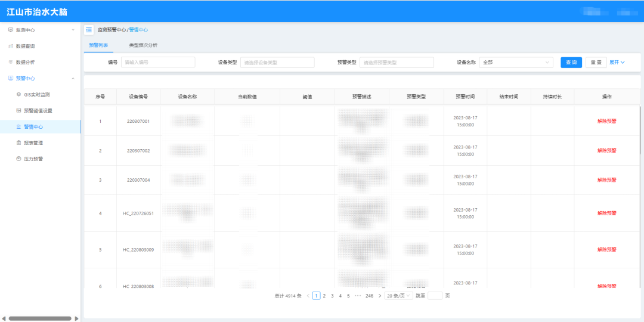The image size is (644, 322).
Task: Open the 设备类型 dropdown
Action: point(277,63)
